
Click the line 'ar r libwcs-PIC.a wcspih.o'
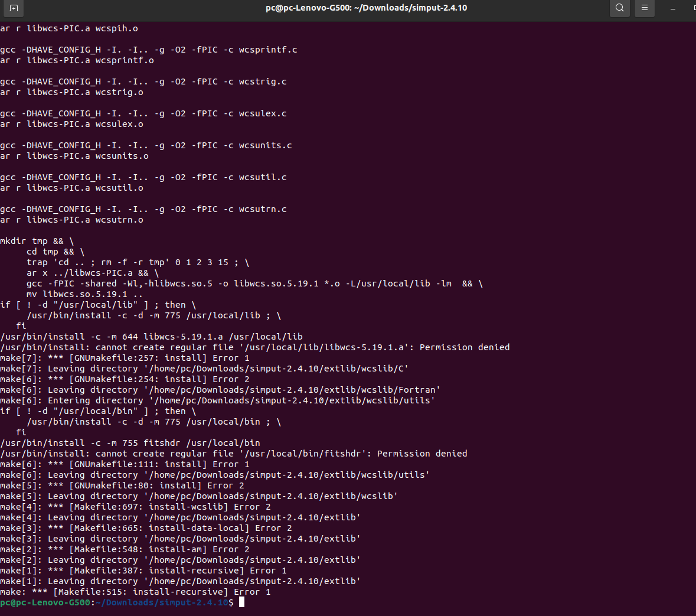pos(69,28)
